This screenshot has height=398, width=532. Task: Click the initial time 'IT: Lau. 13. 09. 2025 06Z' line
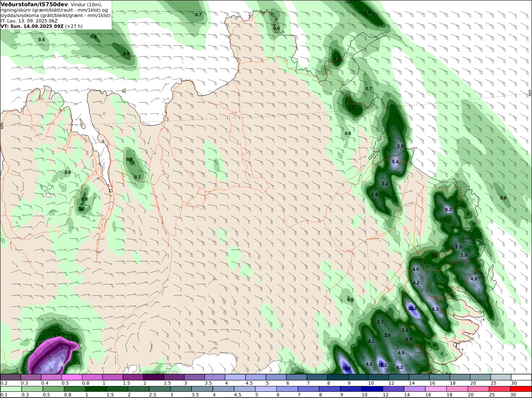click(x=29, y=20)
